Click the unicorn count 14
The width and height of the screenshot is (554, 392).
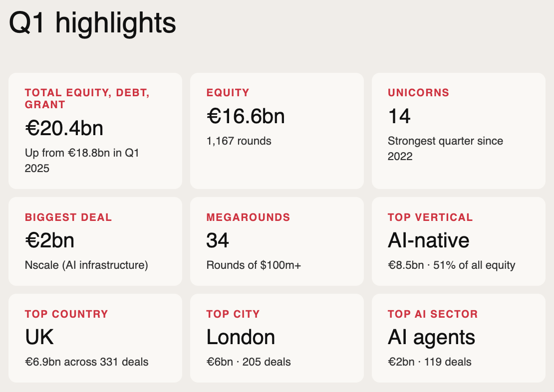(x=399, y=116)
